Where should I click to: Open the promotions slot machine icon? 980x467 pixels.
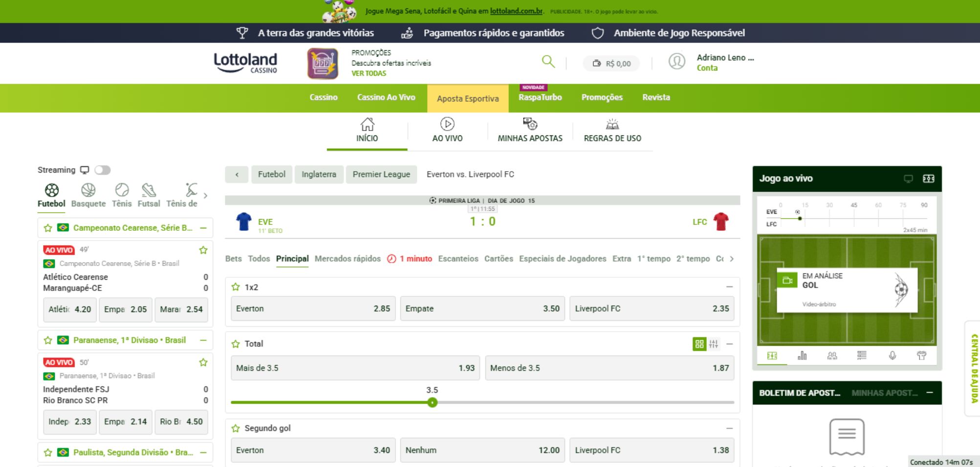323,63
